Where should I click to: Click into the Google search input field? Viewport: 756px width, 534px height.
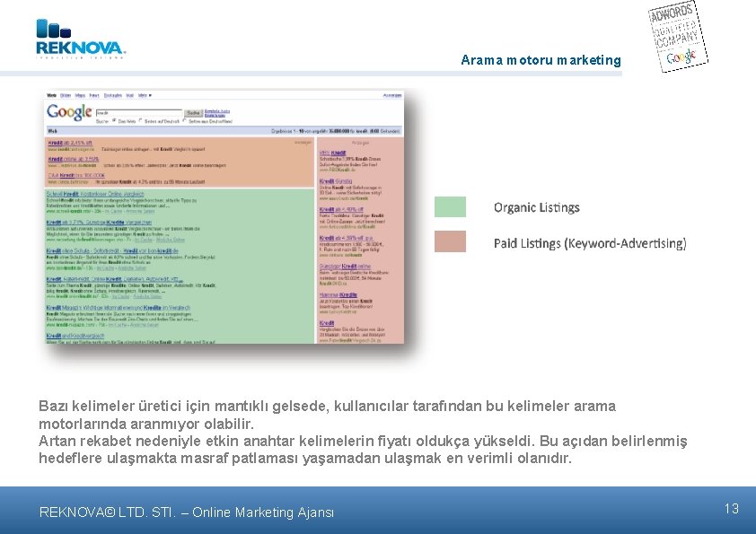coord(139,113)
